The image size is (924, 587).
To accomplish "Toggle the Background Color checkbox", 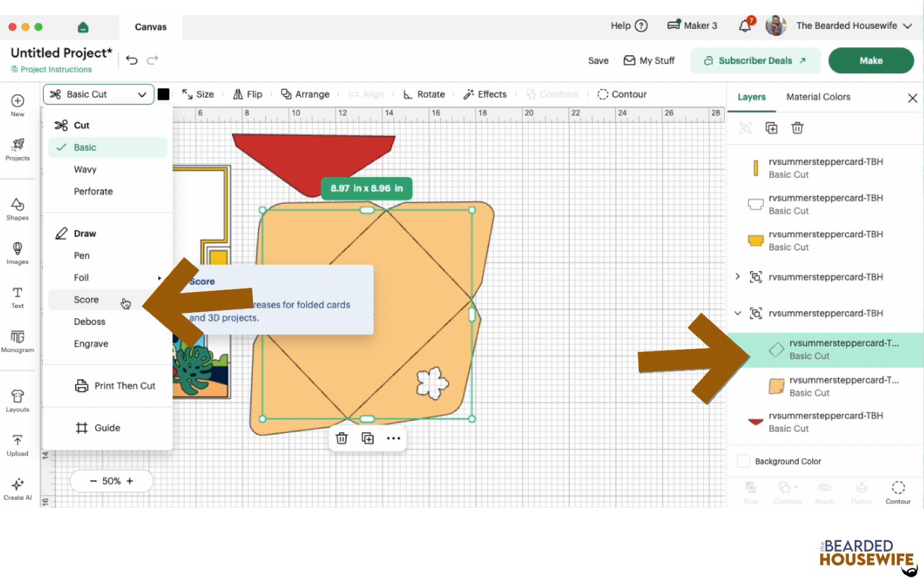I will click(744, 461).
